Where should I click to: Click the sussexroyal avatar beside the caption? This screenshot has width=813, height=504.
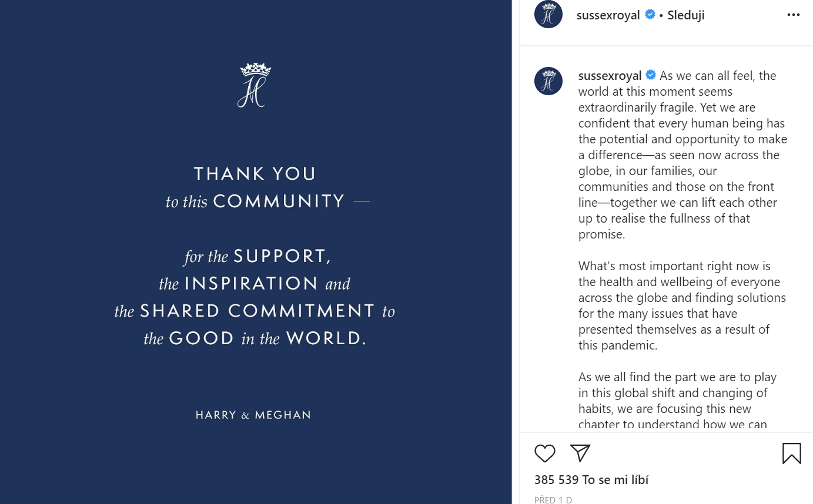click(548, 81)
